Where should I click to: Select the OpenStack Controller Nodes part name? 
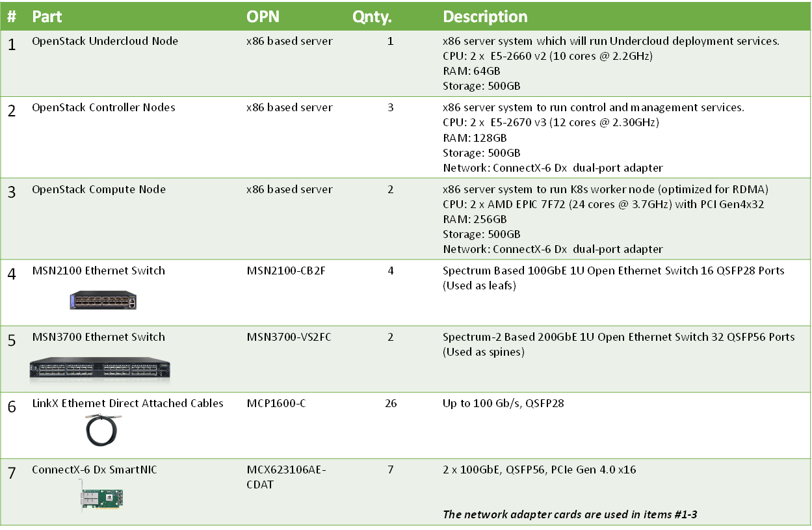pos(103,107)
